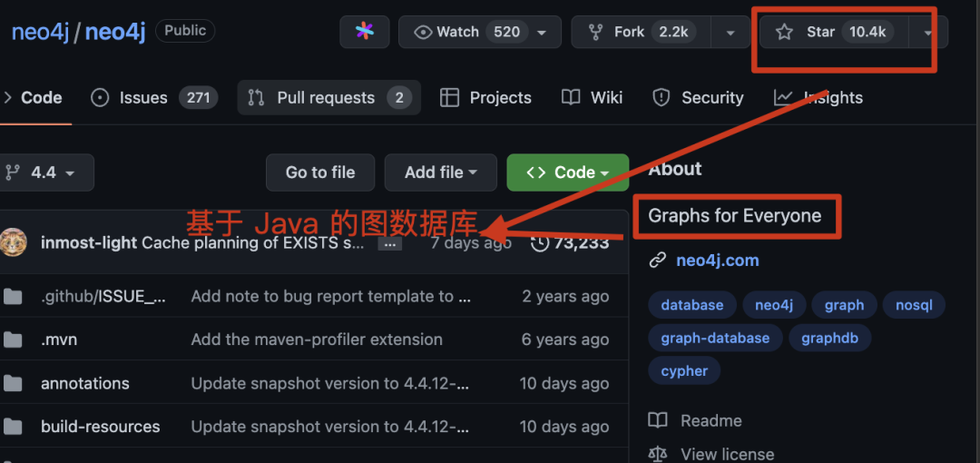980x463 pixels.
Task: Click the inmost-light cat avatar
Action: (13, 242)
